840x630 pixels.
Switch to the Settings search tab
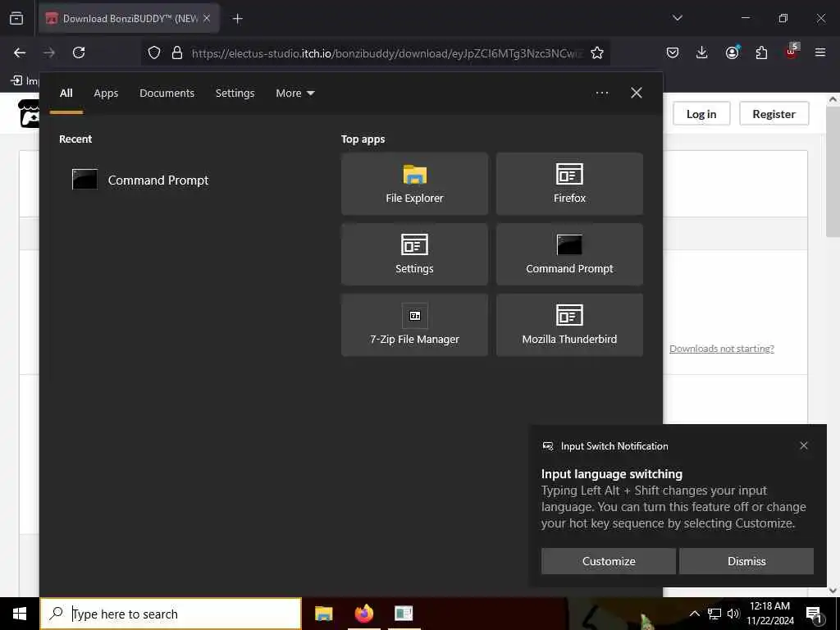click(235, 94)
